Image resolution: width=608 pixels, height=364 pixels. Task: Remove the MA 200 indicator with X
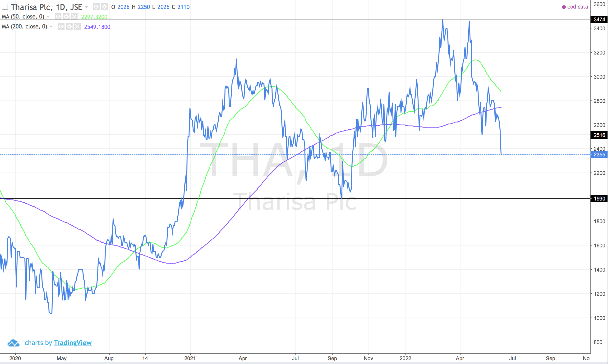point(77,27)
